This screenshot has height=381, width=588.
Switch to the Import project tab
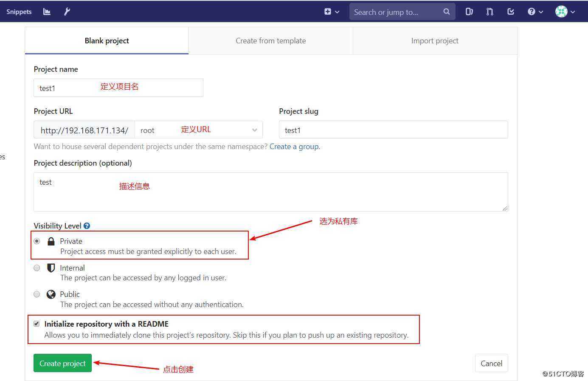click(435, 41)
